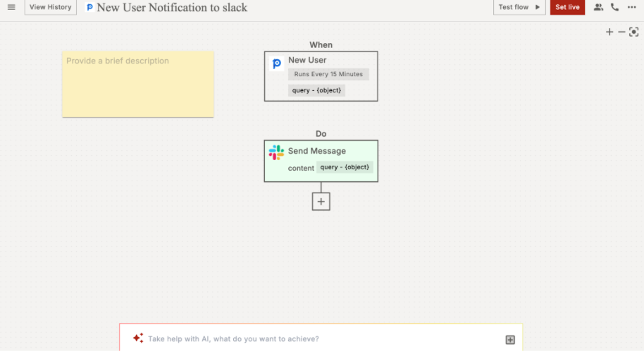Open the hamburger menu

pyautogui.click(x=11, y=7)
